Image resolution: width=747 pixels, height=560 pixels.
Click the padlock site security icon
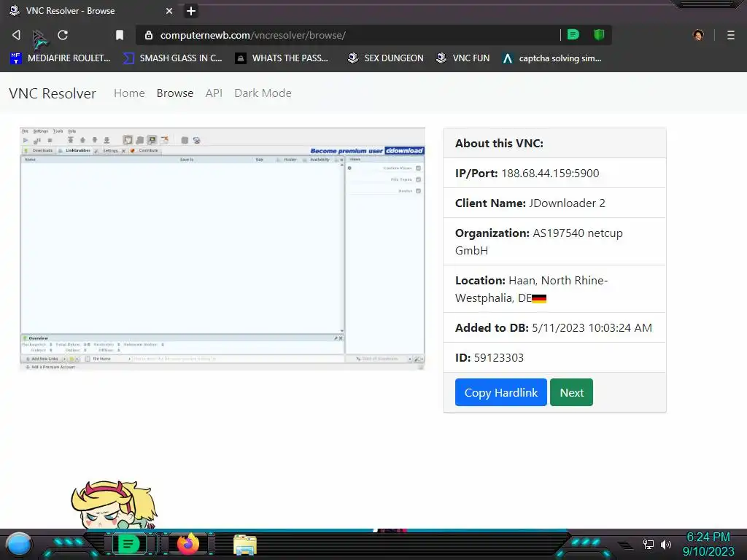click(149, 35)
